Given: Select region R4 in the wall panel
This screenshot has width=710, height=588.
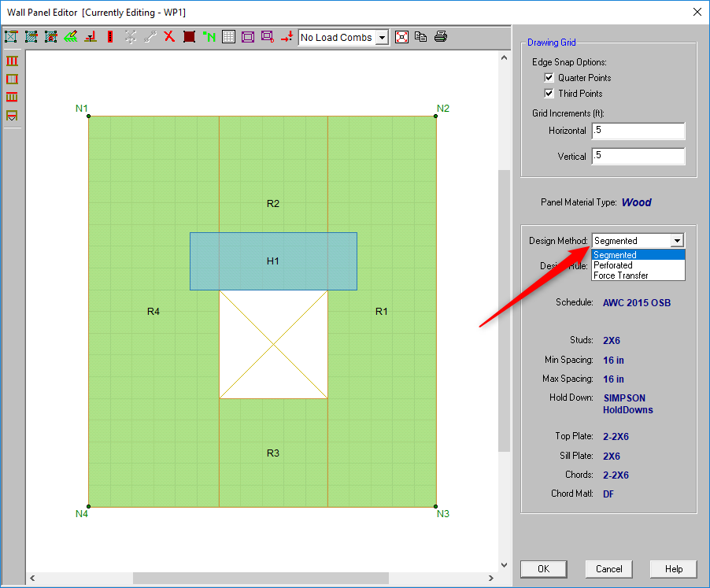Looking at the screenshot, I should coord(153,312).
